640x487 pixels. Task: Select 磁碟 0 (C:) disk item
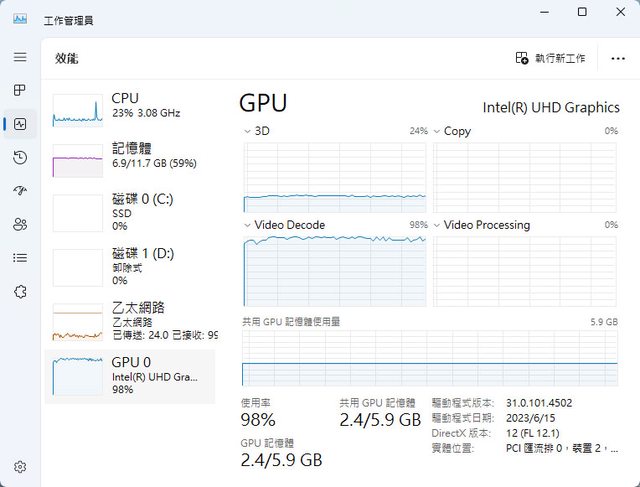point(130,212)
